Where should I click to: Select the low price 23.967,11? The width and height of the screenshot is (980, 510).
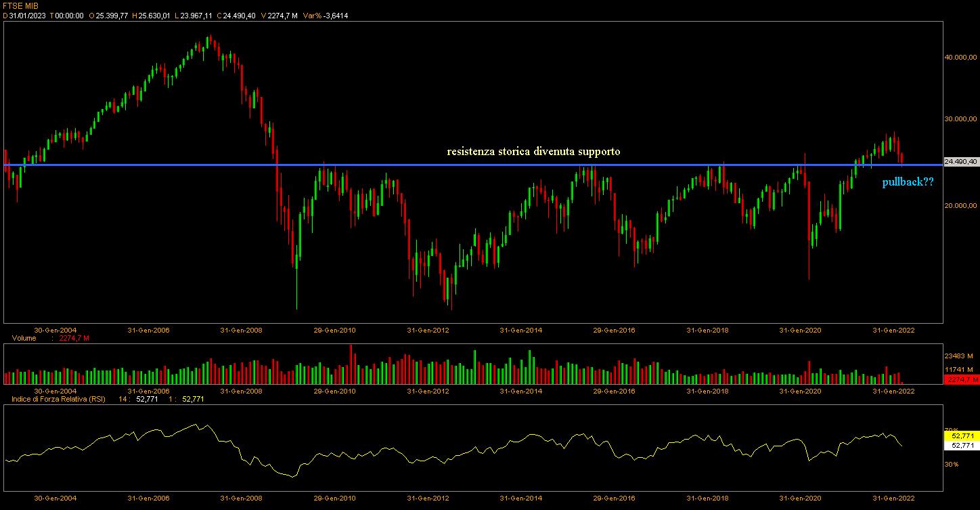[x=197, y=16]
